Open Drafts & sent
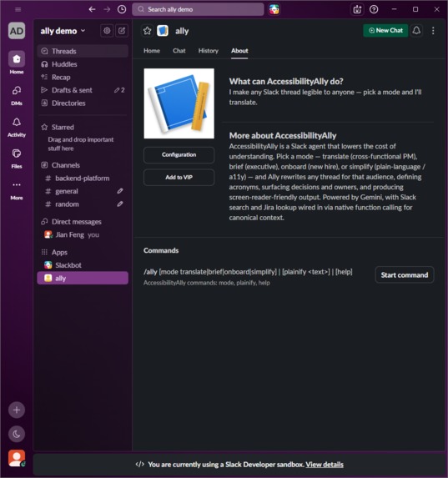Image resolution: width=448 pixels, height=478 pixels. click(83, 90)
